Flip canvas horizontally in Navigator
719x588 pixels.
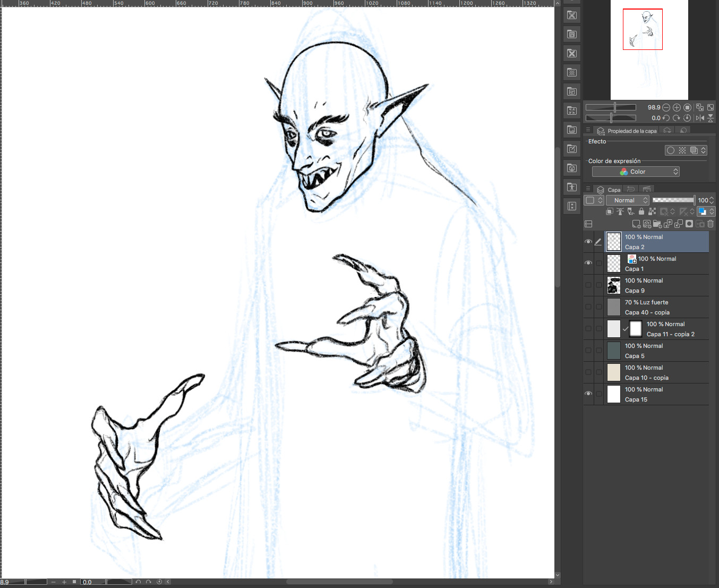point(700,118)
